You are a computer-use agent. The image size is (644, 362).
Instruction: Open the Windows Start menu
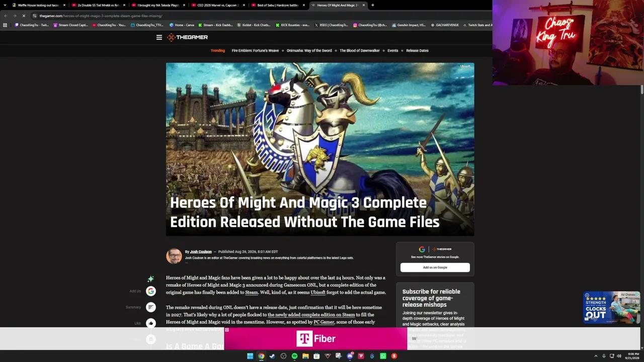coord(250,356)
